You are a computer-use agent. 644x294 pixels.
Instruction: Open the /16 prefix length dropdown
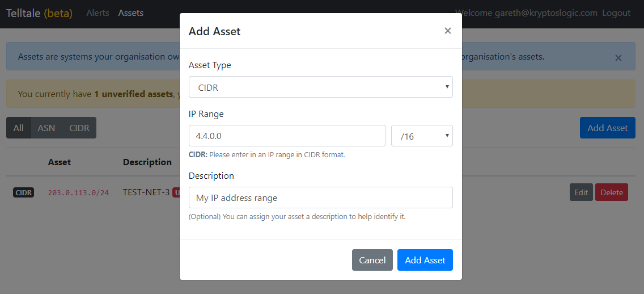[x=422, y=136]
